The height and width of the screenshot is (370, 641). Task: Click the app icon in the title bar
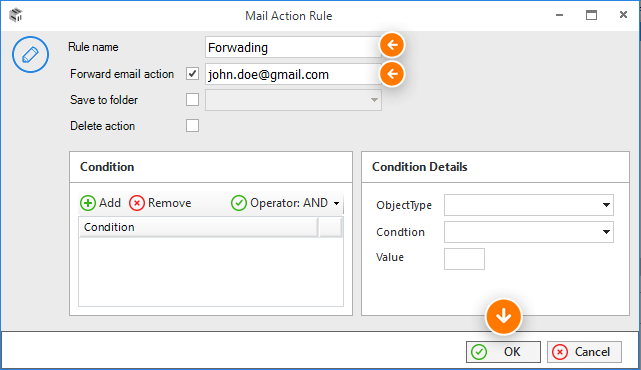coord(16,15)
